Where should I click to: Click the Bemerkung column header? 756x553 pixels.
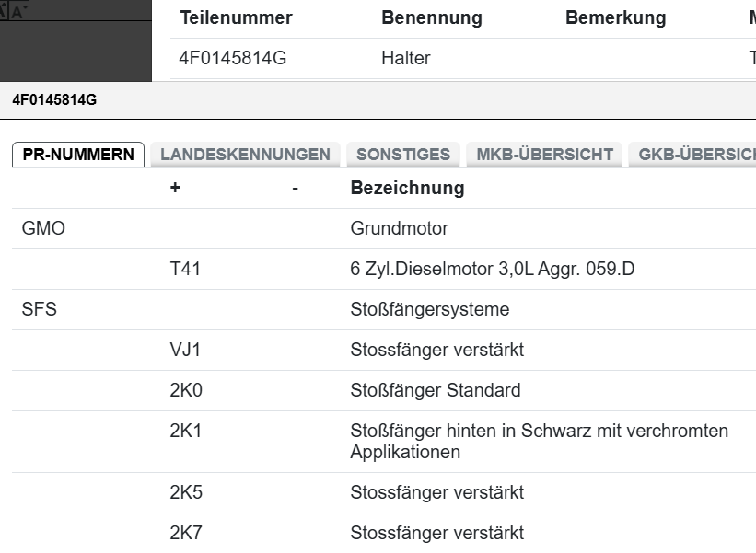[x=618, y=17]
